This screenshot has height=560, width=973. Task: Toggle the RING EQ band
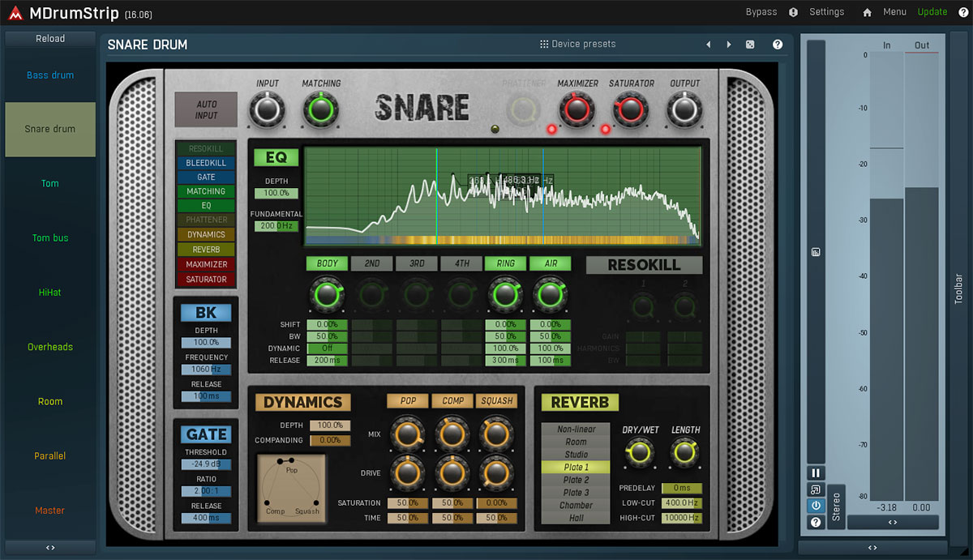coord(505,263)
